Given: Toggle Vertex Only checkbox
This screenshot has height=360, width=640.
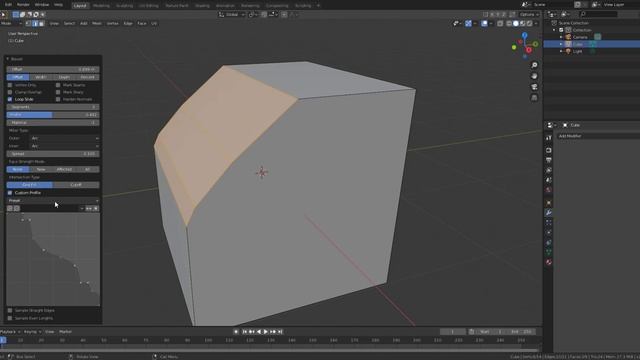Looking at the screenshot, I should (x=10, y=85).
